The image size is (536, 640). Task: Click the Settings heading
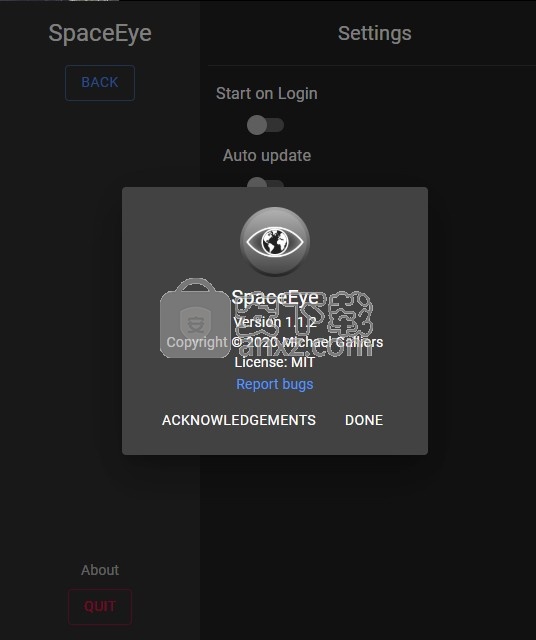(375, 33)
